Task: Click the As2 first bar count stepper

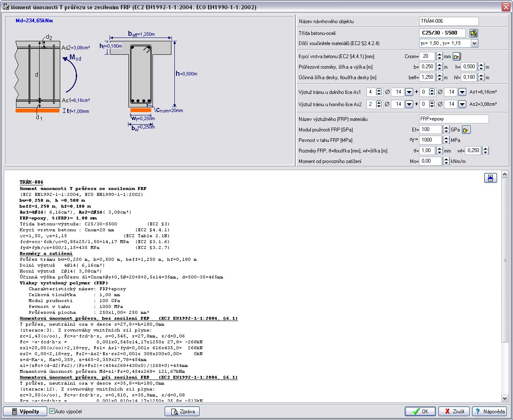Action: click(x=379, y=104)
